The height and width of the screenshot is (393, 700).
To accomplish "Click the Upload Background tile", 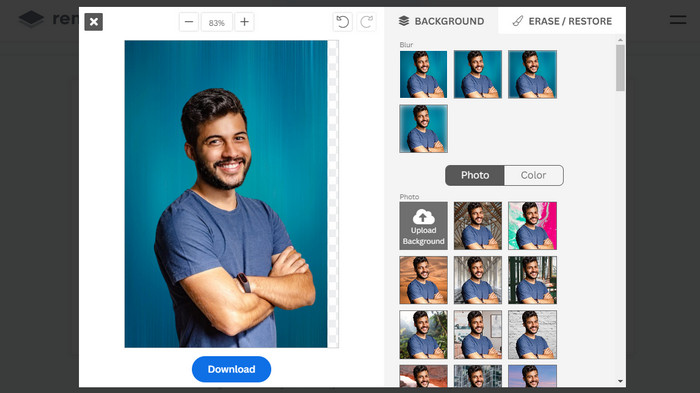I will point(423,226).
